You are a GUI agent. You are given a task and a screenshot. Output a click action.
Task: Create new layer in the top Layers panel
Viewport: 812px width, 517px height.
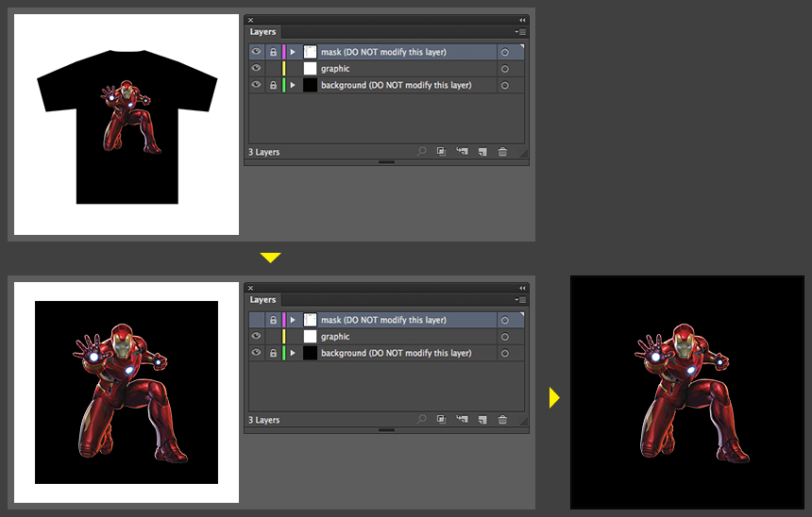coord(482,152)
